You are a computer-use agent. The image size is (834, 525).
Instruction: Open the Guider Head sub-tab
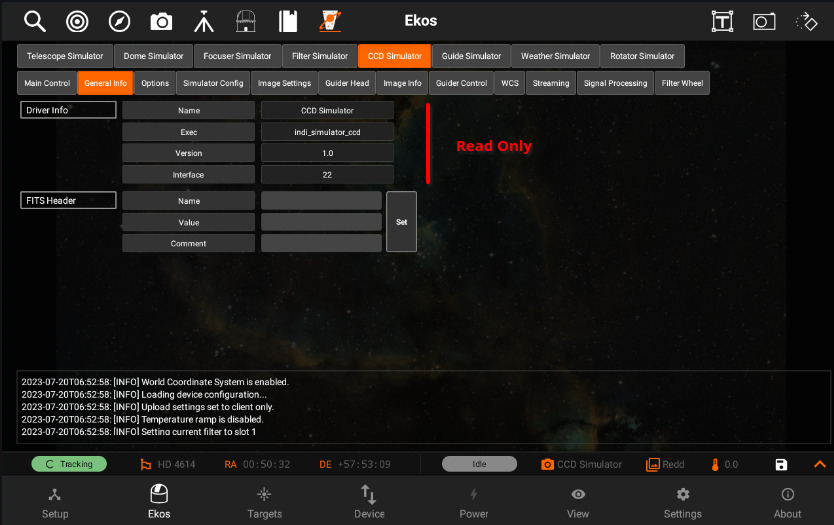[x=347, y=83]
